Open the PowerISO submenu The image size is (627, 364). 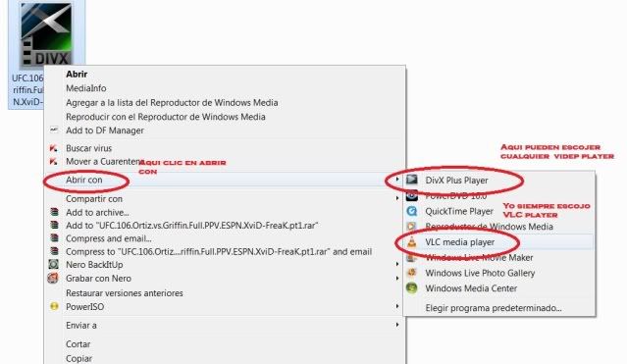pyautogui.click(x=84, y=307)
